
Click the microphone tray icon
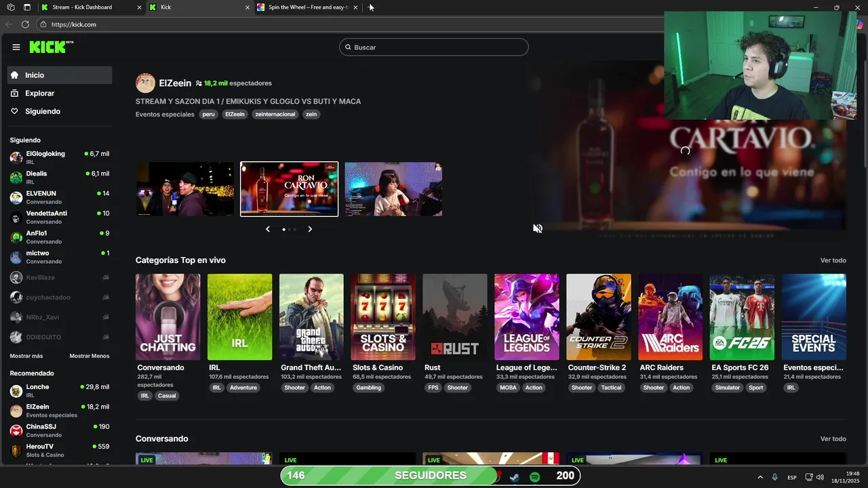tap(774, 477)
